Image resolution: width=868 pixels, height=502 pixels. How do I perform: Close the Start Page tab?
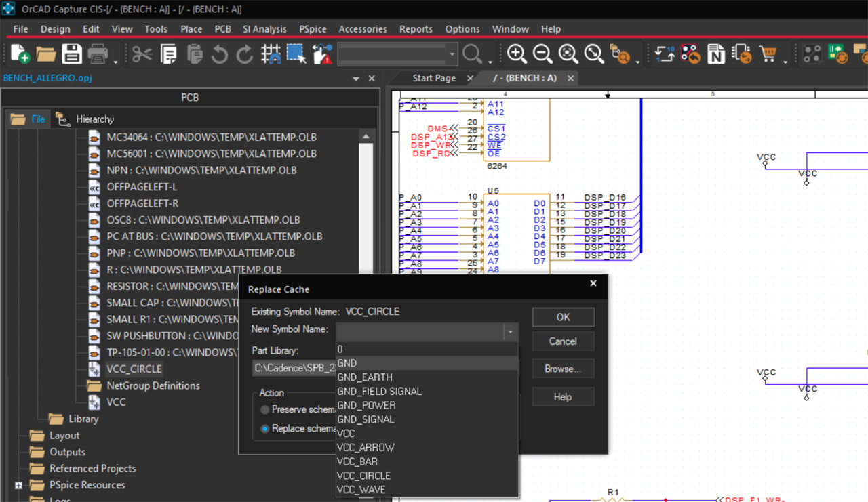click(x=470, y=79)
